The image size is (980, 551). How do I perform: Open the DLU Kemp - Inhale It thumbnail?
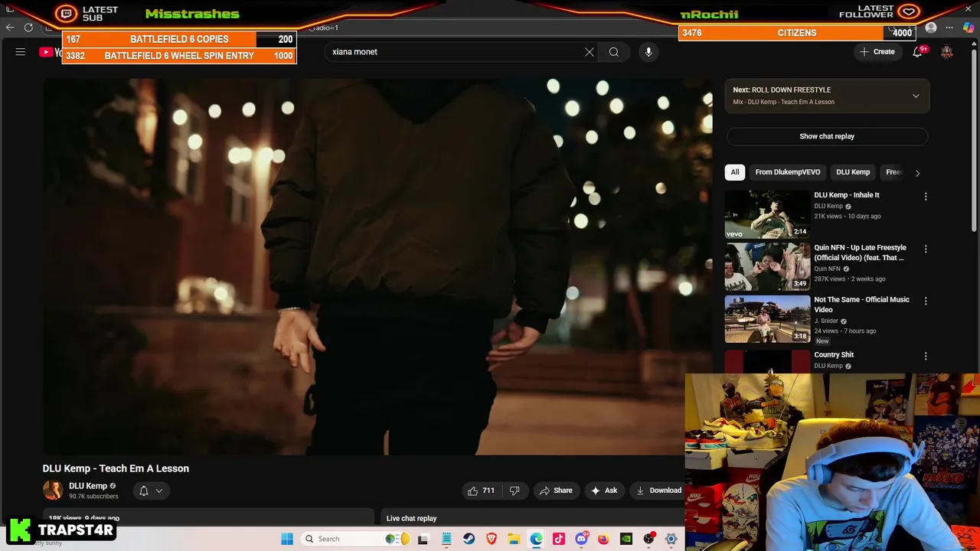coord(767,214)
